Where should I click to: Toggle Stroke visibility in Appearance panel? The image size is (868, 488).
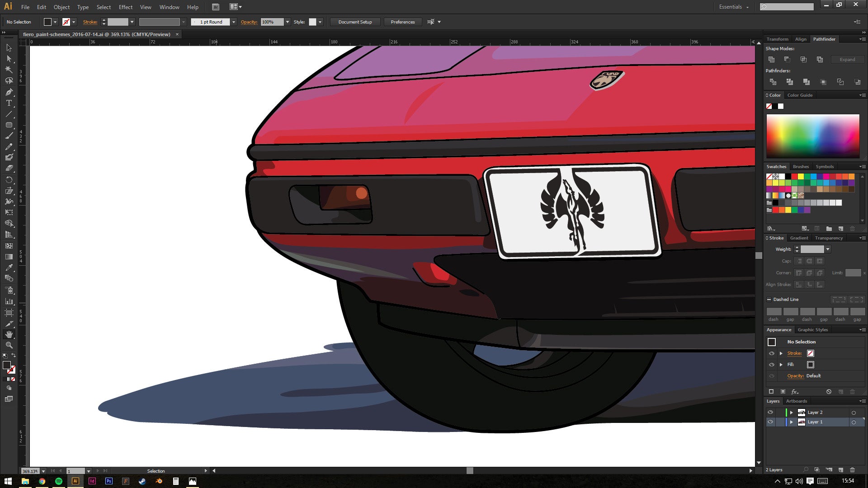coord(772,353)
